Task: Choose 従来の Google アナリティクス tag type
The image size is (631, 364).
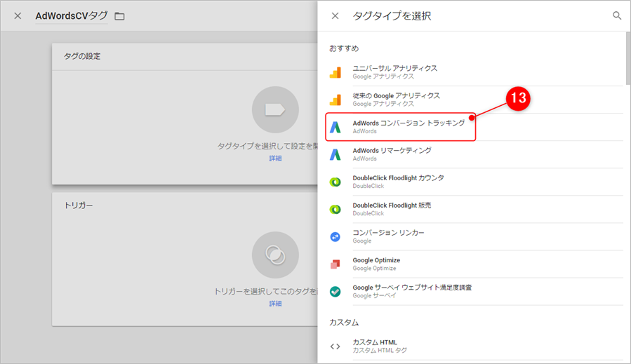Action: click(476, 100)
